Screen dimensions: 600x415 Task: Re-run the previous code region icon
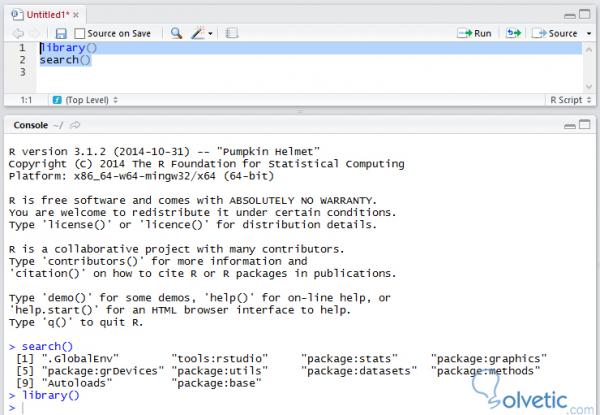513,33
